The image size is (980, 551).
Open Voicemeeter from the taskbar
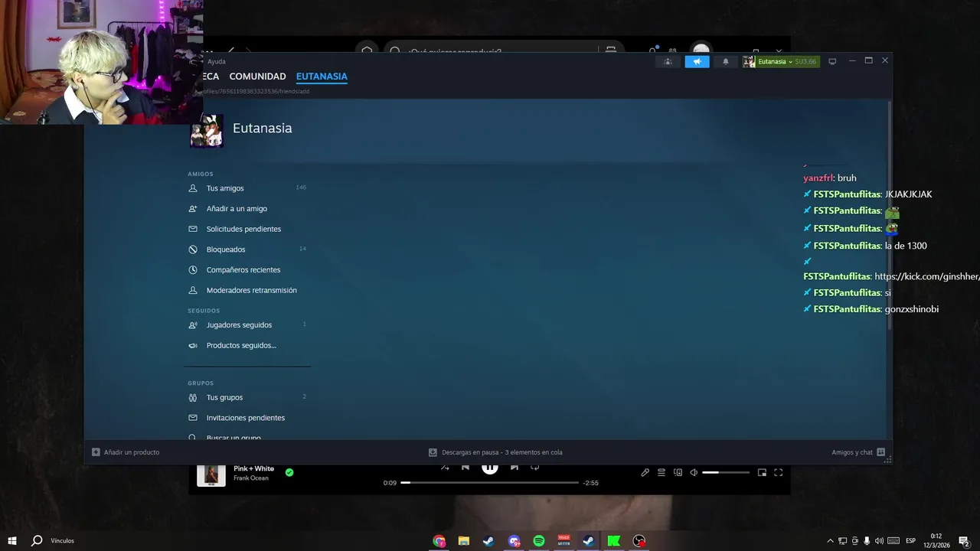(x=563, y=540)
